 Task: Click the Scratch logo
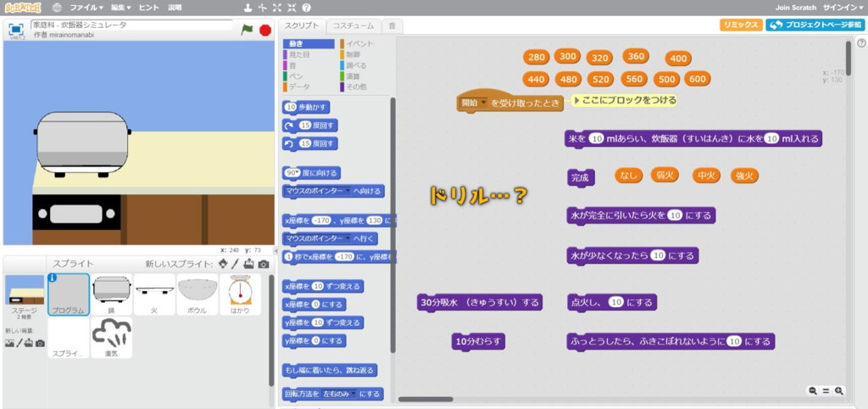point(23,8)
